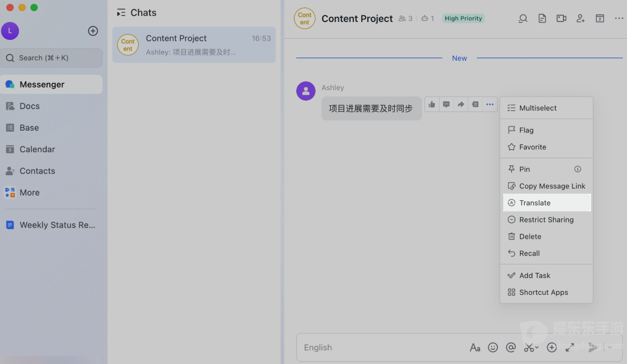Click the Chinese message bubble from Ashley
The height and width of the screenshot is (364, 627).
tap(371, 108)
